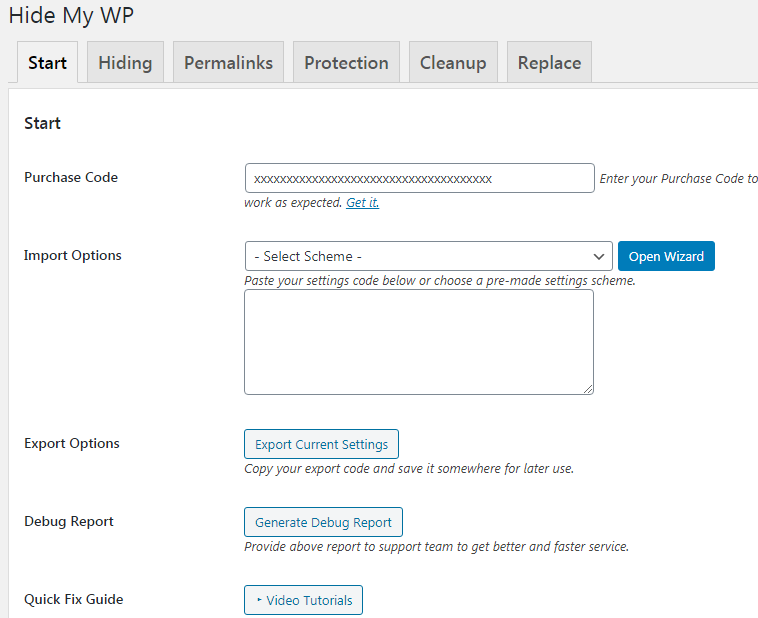Image resolution: width=758 pixels, height=618 pixels.
Task: Click 'Copy your export code' hint text
Action: pyautogui.click(x=409, y=469)
